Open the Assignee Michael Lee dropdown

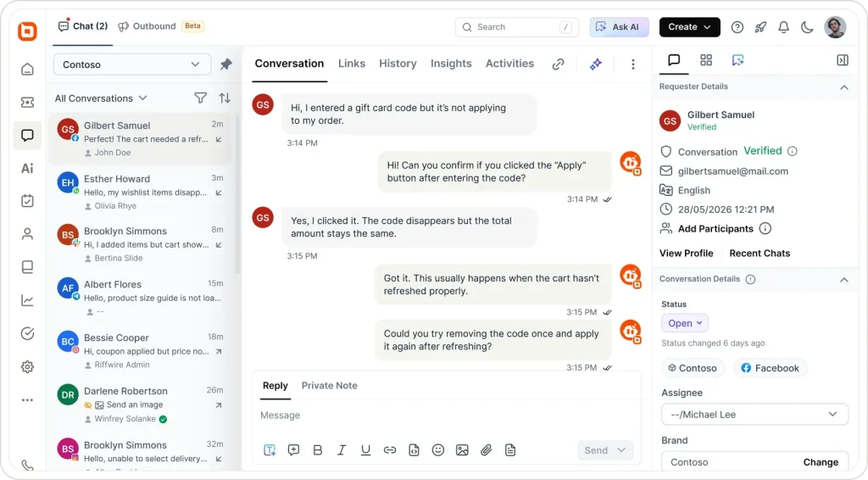754,415
